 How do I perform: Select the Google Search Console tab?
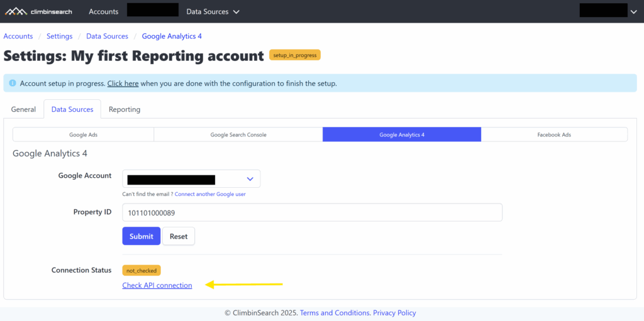click(238, 134)
